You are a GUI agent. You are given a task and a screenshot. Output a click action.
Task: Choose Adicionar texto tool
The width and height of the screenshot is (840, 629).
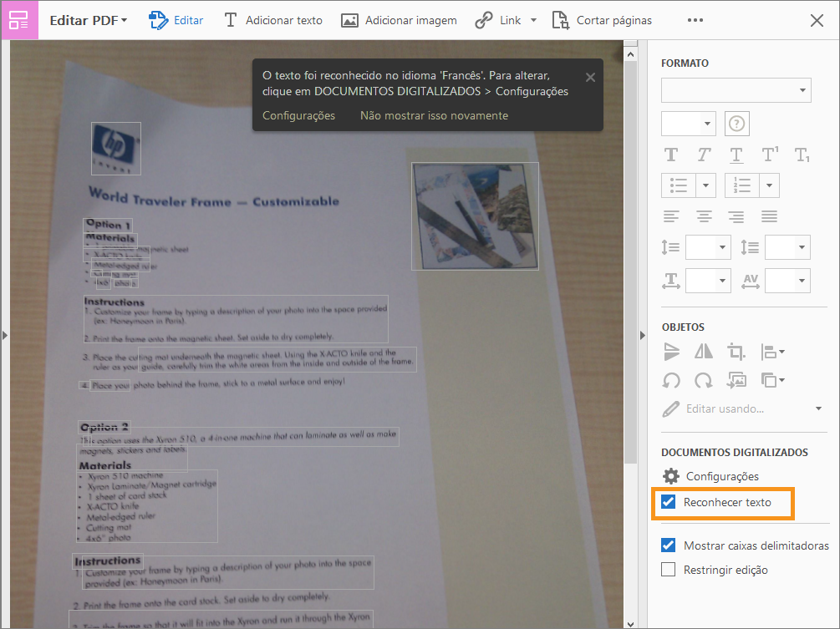click(x=273, y=20)
